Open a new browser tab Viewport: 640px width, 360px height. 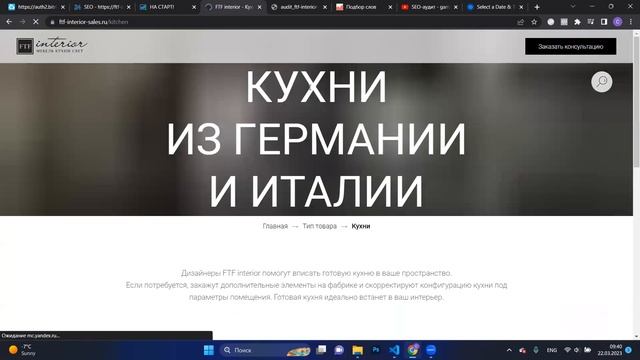[x=537, y=7]
